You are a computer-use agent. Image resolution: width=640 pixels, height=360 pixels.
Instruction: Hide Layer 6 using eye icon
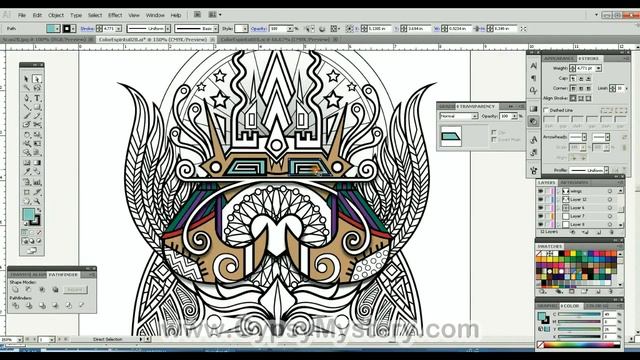(x=540, y=208)
